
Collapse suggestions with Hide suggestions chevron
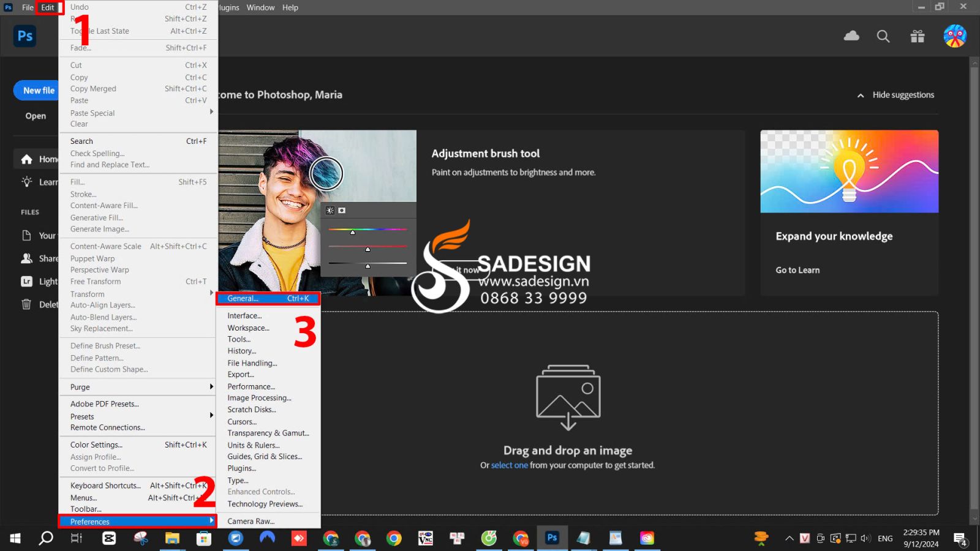861,96
